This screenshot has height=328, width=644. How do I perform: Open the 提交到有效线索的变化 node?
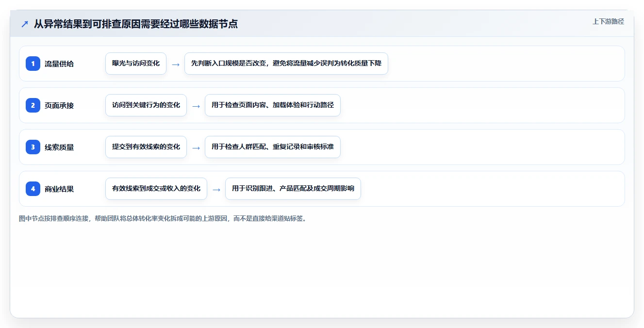click(x=146, y=147)
